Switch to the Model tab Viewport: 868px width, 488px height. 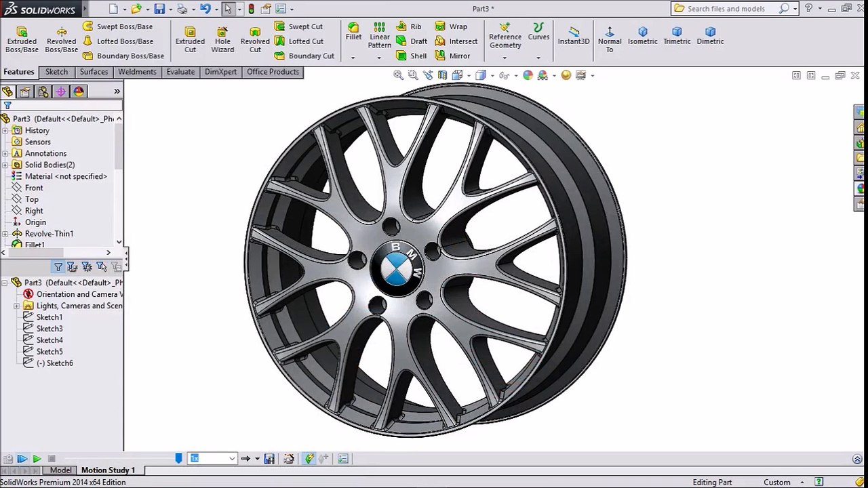pyautogui.click(x=60, y=470)
